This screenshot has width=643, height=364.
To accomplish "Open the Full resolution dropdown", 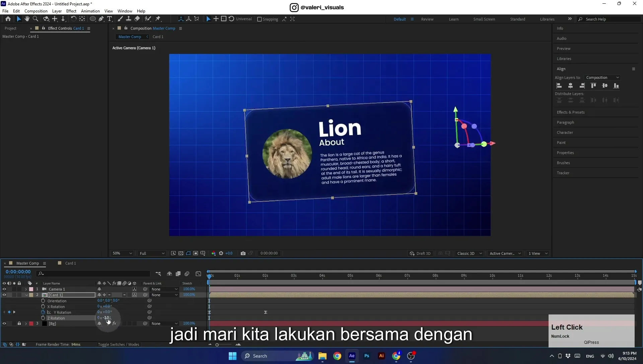I will pos(152,253).
